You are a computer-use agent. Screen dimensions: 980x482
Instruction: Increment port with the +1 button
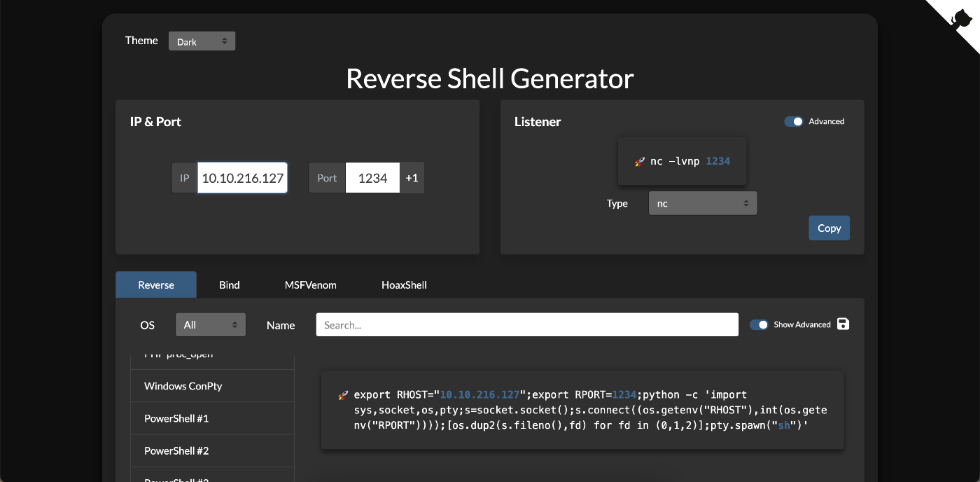[x=412, y=178]
